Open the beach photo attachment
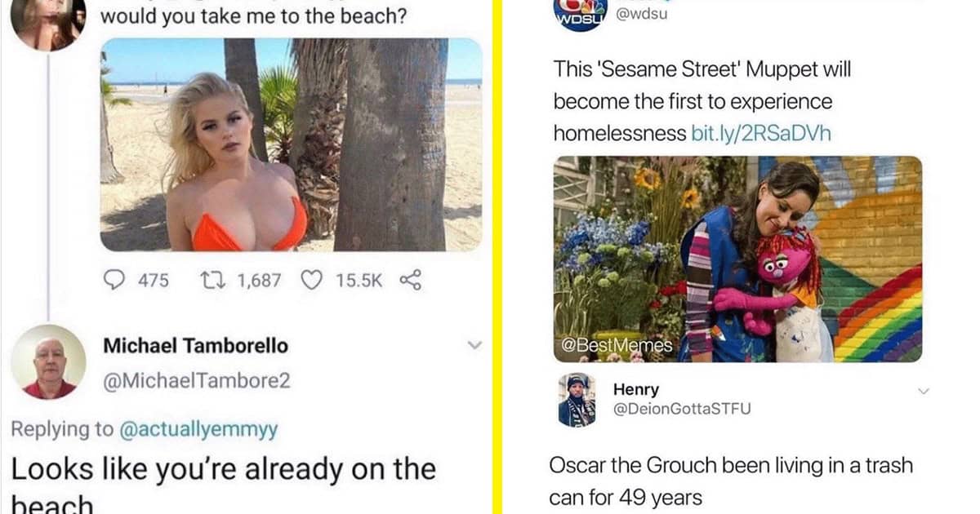 [291, 144]
